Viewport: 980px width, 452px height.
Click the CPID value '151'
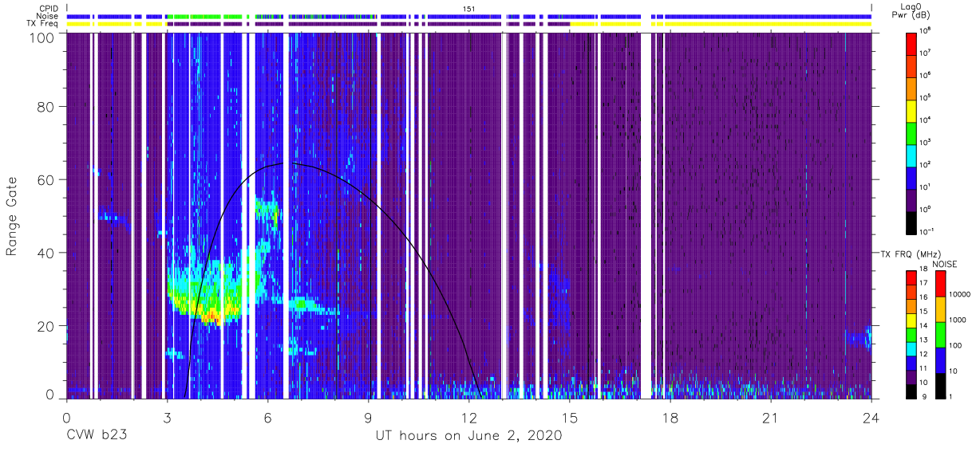469,9
